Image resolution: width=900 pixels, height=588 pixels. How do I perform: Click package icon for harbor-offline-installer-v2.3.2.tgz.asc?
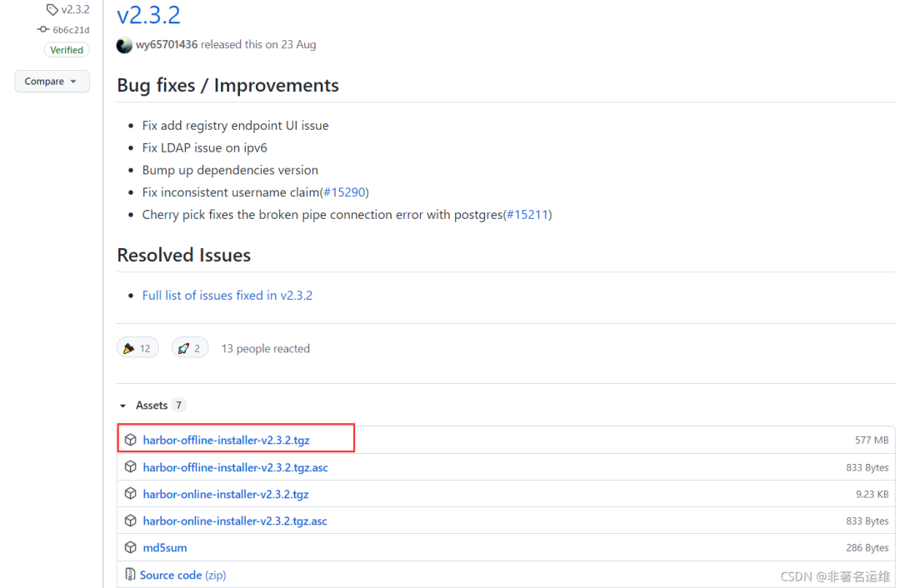pyautogui.click(x=130, y=467)
